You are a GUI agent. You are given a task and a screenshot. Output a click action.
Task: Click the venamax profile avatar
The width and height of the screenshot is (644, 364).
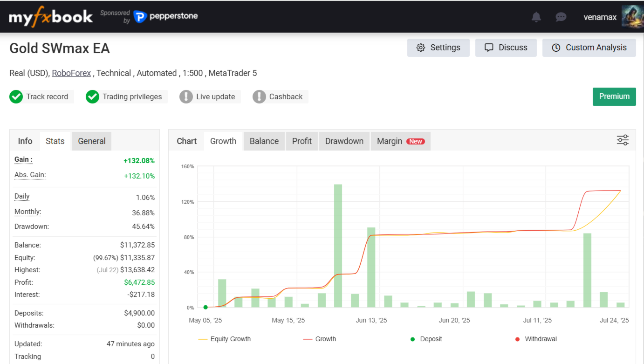pyautogui.click(x=632, y=17)
